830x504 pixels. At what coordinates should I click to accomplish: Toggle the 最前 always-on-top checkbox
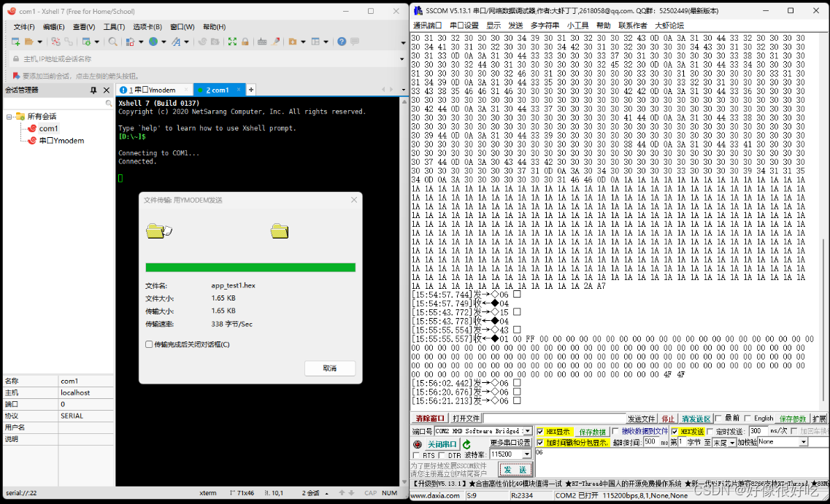coord(718,419)
